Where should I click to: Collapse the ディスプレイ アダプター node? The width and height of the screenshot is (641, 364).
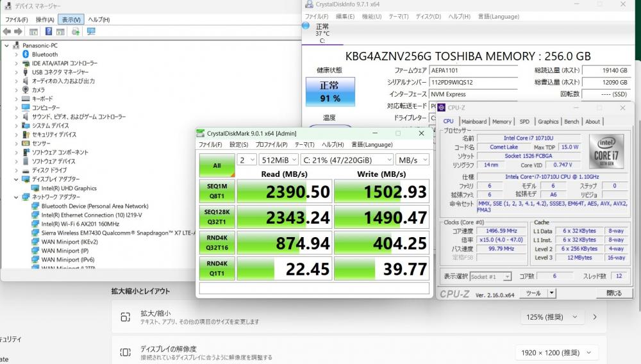coord(17,179)
